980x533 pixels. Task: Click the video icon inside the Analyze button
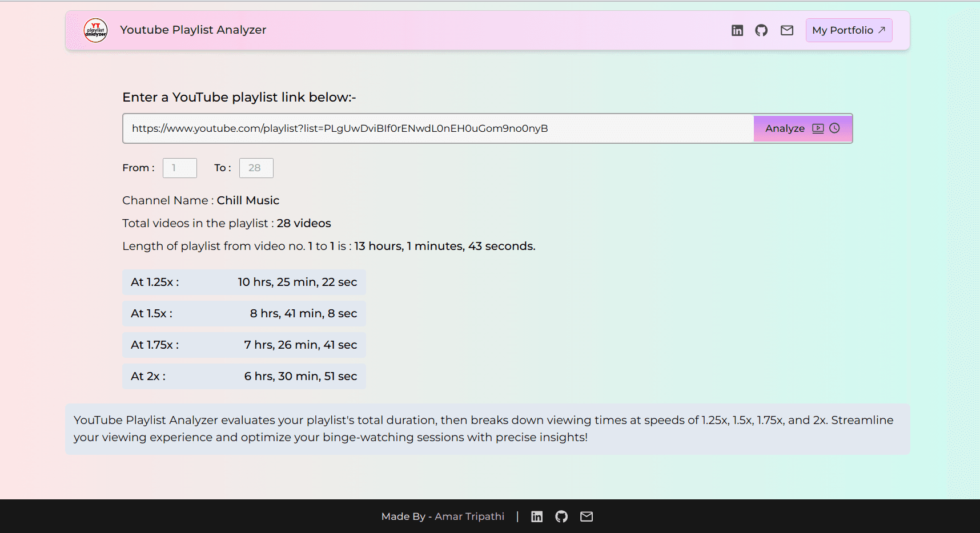click(818, 128)
